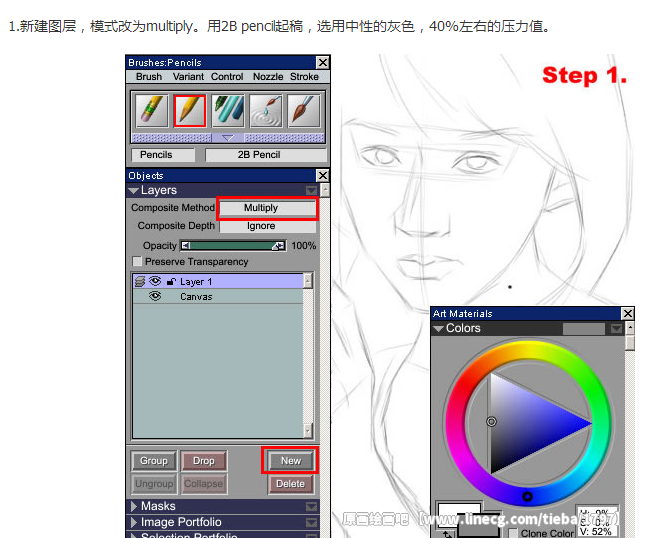Click the Drop button
Viewport: 661px width, 538px height.
tap(204, 461)
